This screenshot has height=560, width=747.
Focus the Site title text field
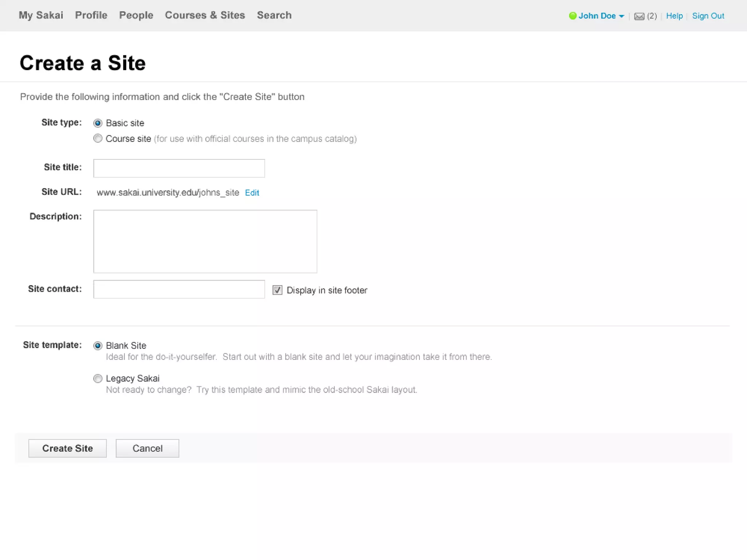[x=179, y=168]
